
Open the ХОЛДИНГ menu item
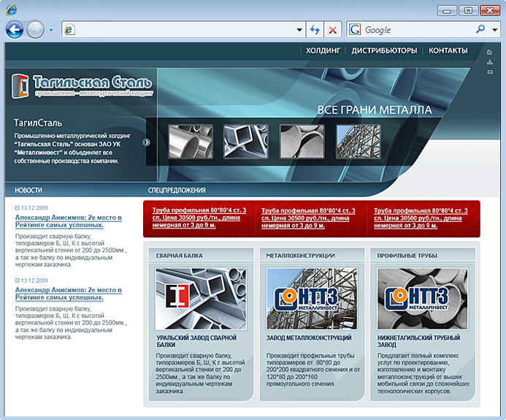(x=323, y=50)
